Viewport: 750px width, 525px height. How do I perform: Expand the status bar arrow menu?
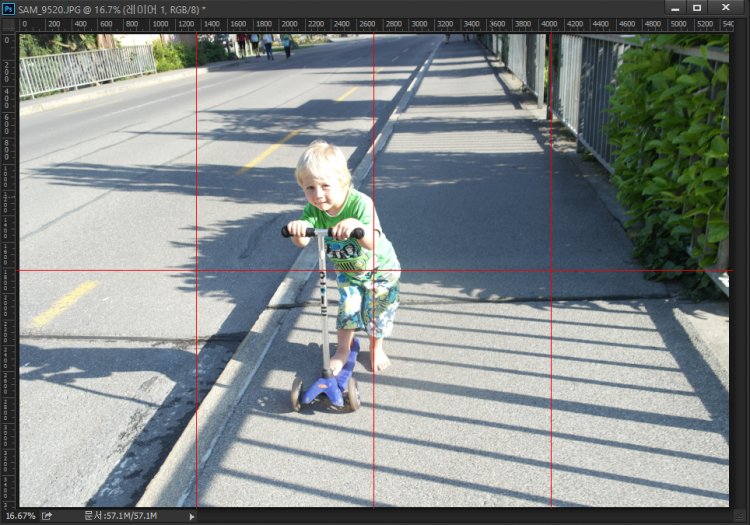tap(192, 516)
